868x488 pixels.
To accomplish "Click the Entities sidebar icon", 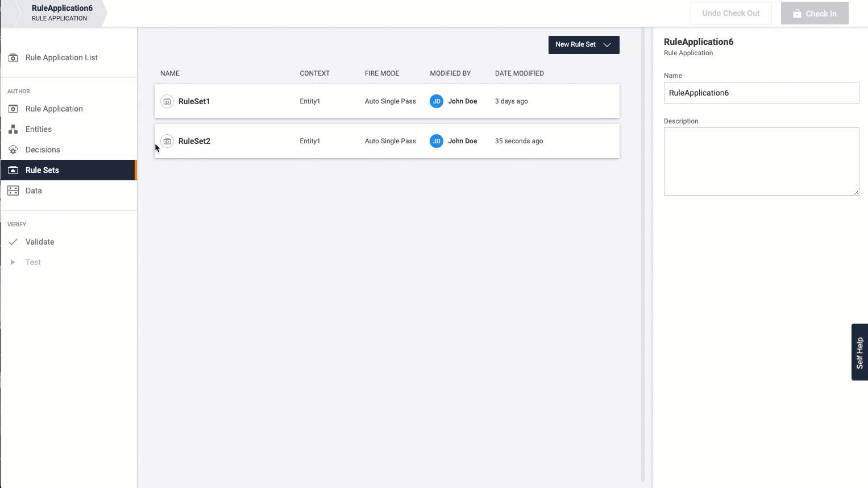I will click(13, 129).
